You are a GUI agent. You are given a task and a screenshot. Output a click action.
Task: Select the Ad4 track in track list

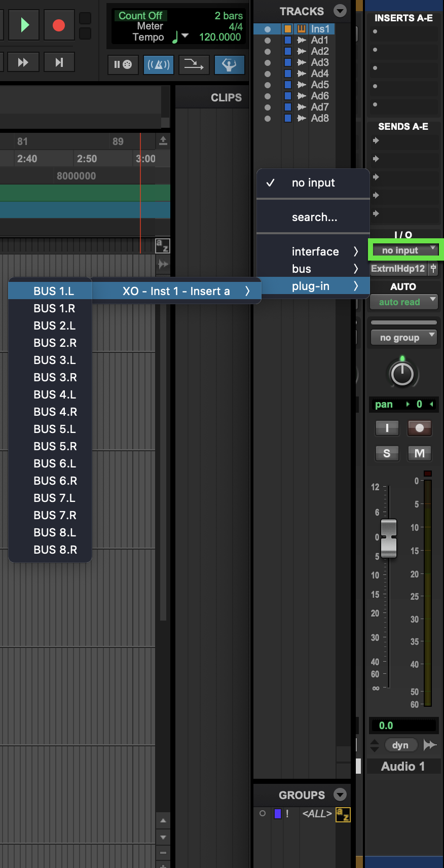pos(320,74)
